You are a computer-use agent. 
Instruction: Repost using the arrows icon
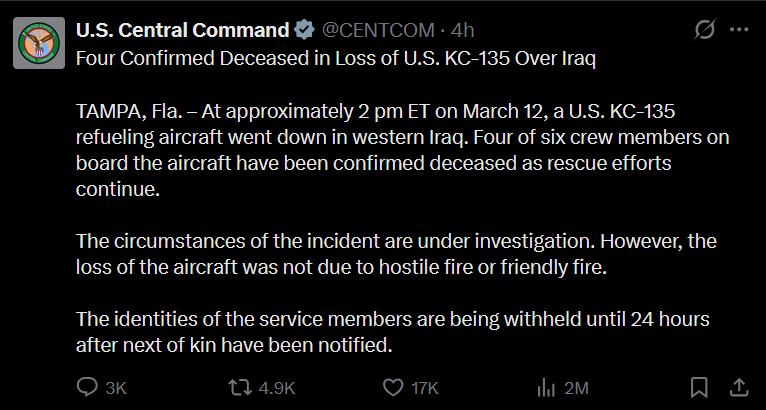pyautogui.click(x=240, y=387)
